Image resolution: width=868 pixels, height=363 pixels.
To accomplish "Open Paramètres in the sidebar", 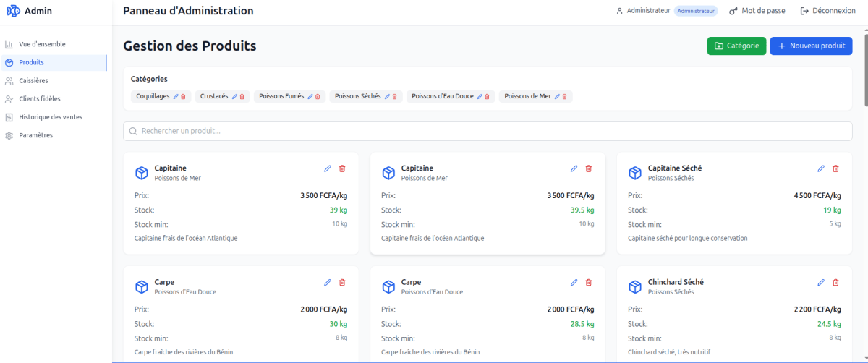I will (x=53, y=135).
